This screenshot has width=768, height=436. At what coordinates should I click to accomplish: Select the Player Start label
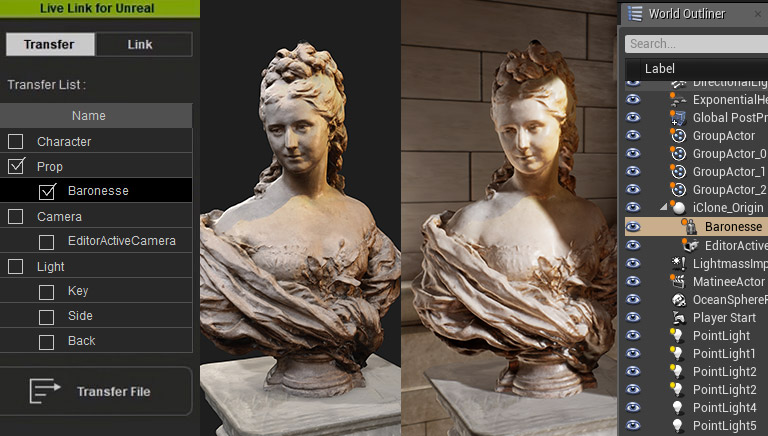click(x=724, y=318)
